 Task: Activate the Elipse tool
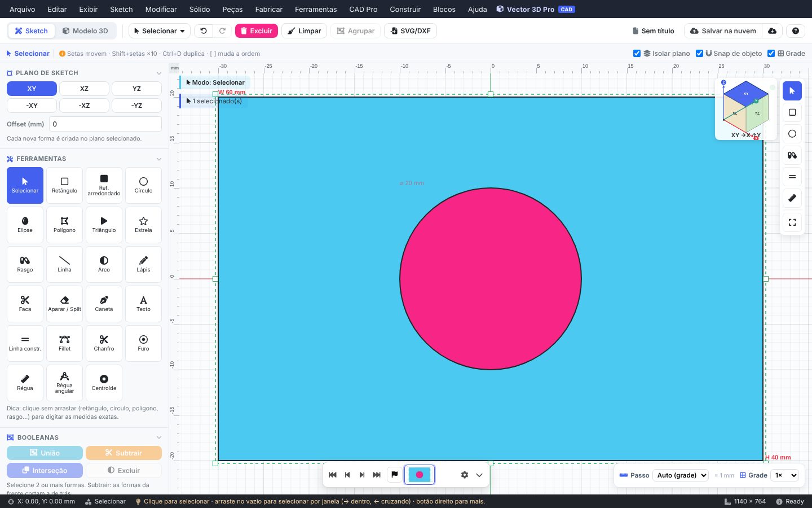pyautogui.click(x=25, y=225)
